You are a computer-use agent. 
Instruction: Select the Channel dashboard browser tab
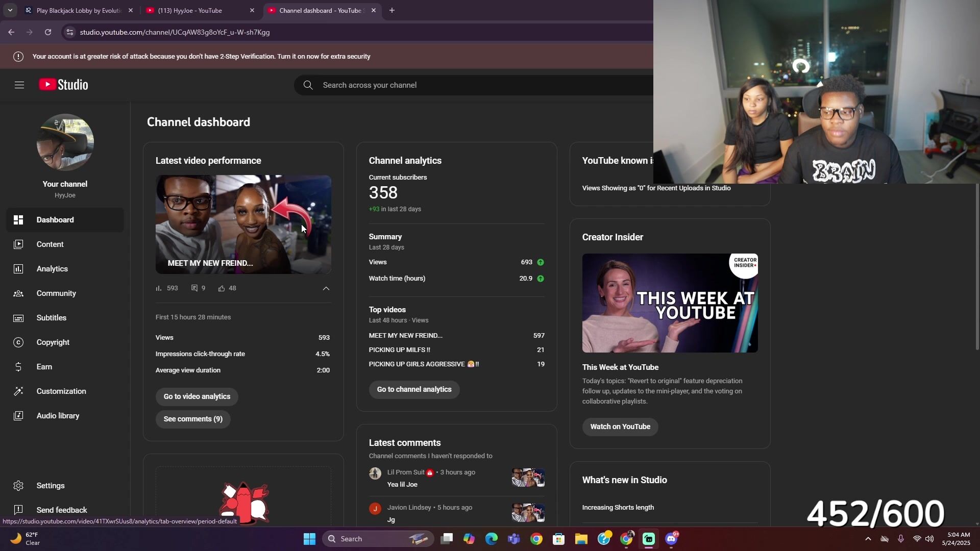322,10
